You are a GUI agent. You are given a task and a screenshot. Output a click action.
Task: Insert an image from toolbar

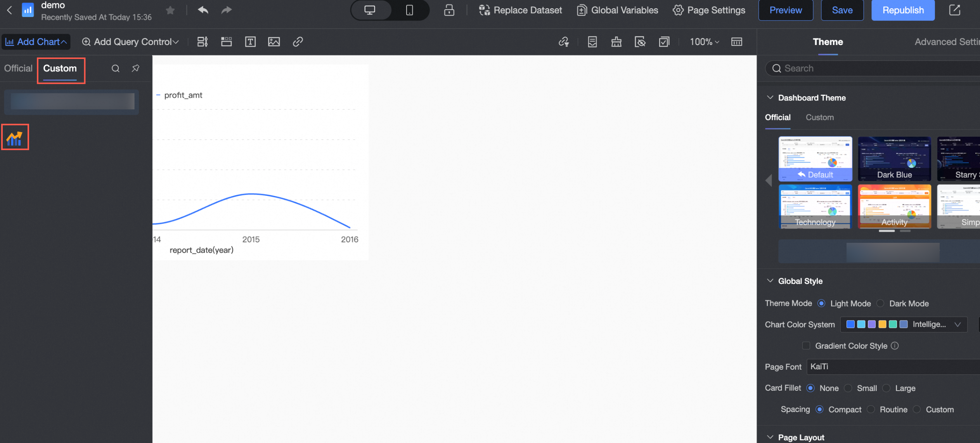(274, 42)
